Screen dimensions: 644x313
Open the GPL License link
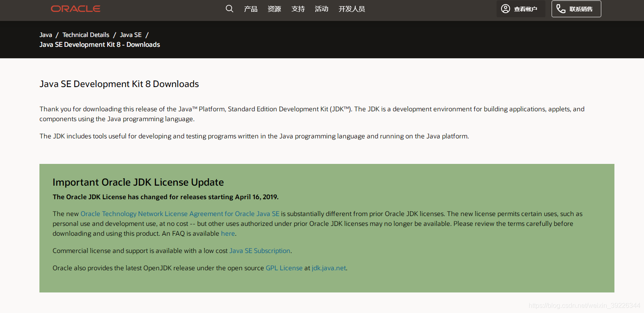tap(284, 268)
